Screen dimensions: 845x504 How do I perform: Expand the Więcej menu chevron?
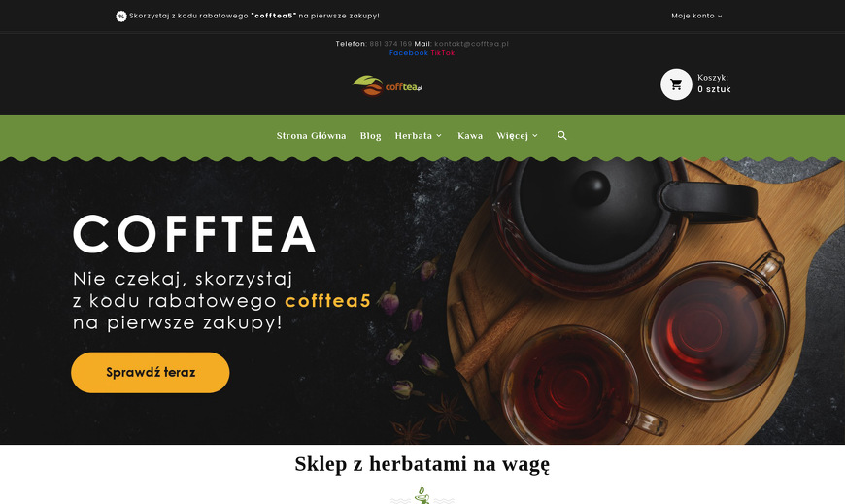click(x=534, y=135)
